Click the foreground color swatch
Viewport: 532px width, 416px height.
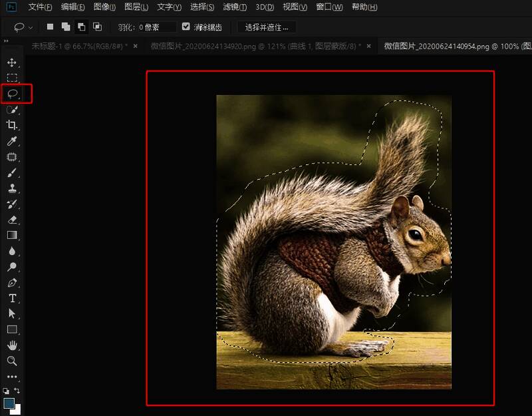(9, 403)
